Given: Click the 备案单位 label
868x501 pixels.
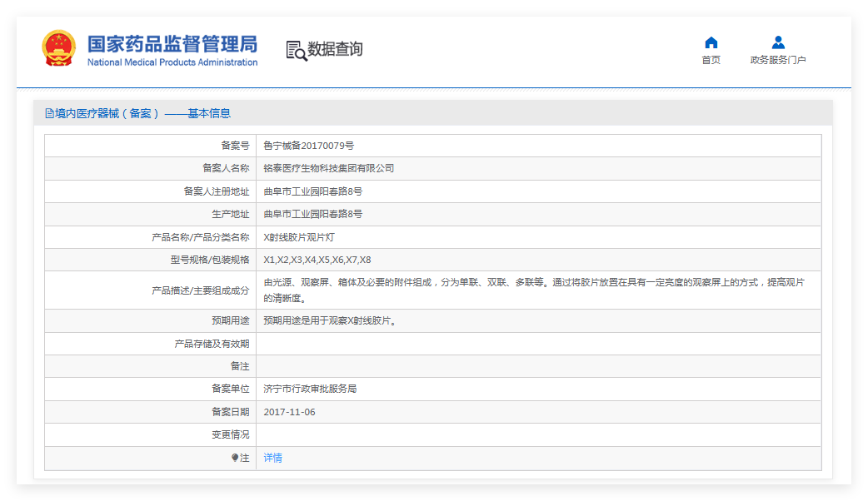Looking at the screenshot, I should (x=230, y=389).
